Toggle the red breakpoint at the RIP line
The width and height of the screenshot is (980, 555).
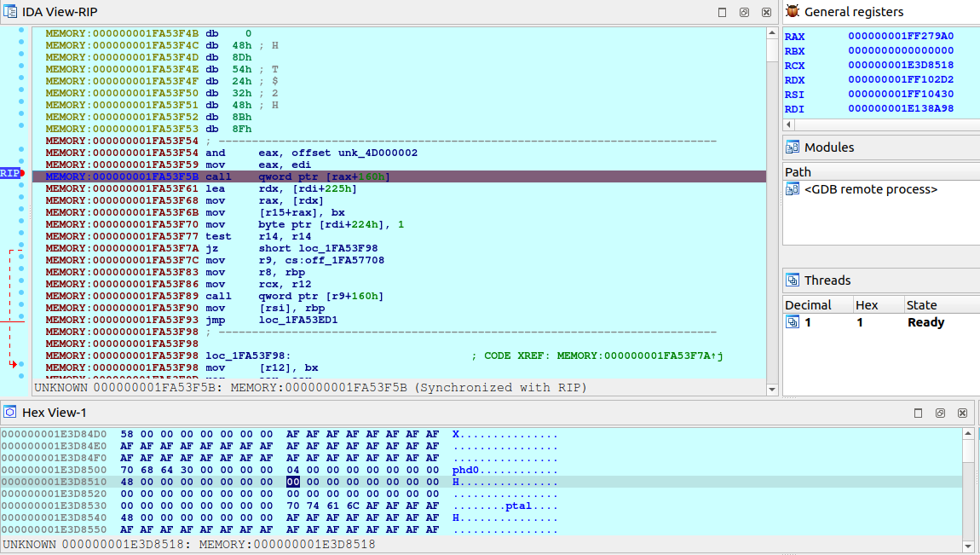coord(21,174)
